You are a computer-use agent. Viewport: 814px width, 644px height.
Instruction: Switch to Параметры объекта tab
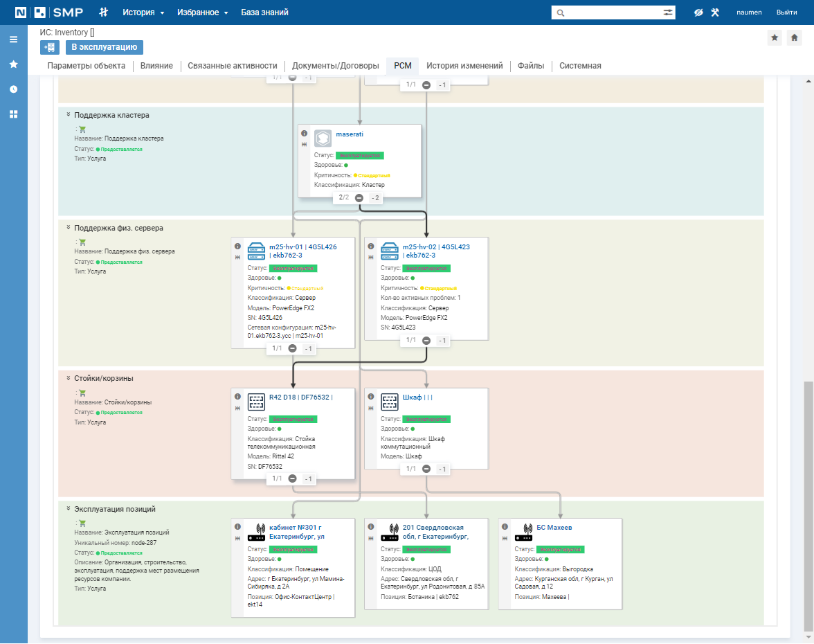coord(86,66)
